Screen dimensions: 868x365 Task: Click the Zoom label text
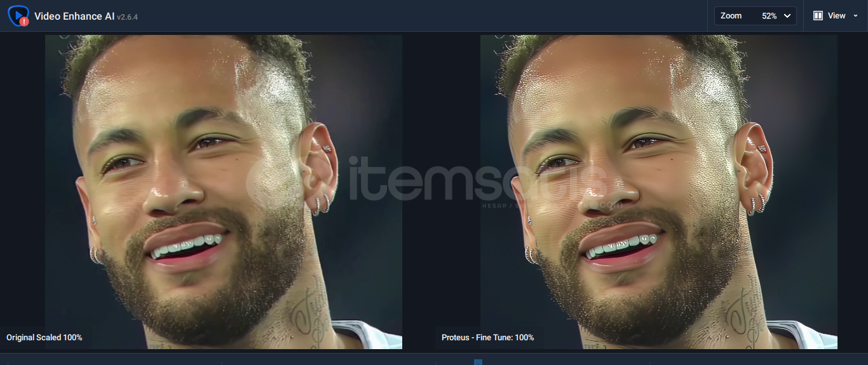click(731, 16)
